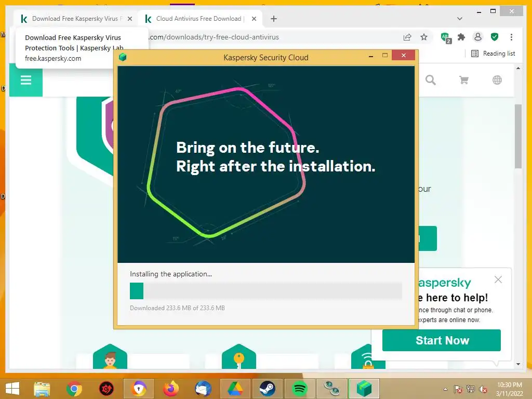Click the disabled maximize button of installer
This screenshot has width=532, height=399.
385,56
